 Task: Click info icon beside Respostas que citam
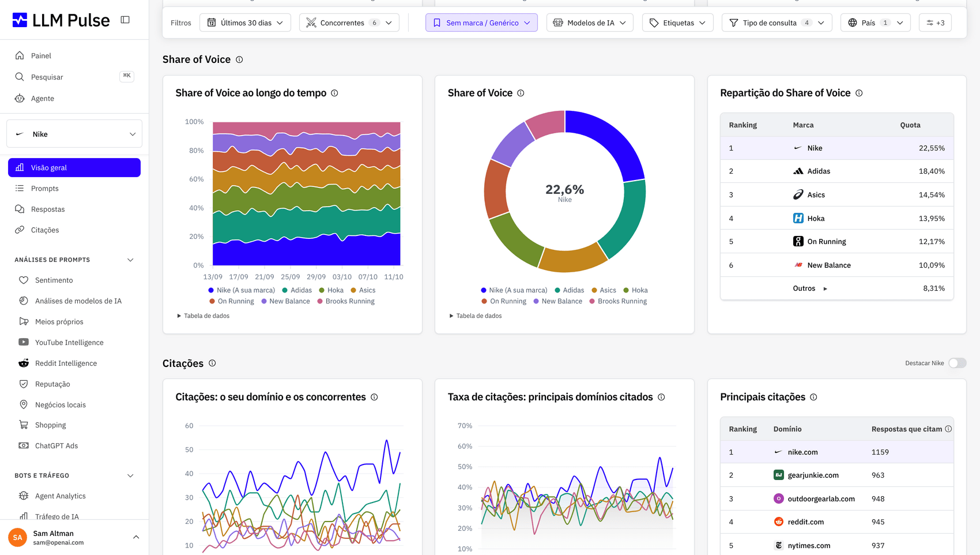[x=948, y=429]
